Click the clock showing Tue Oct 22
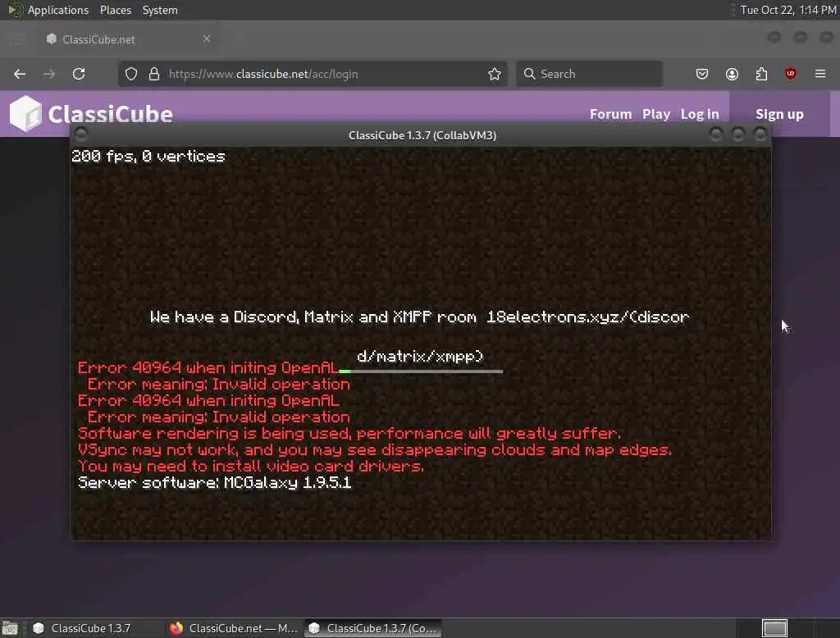840x638 pixels. point(788,10)
